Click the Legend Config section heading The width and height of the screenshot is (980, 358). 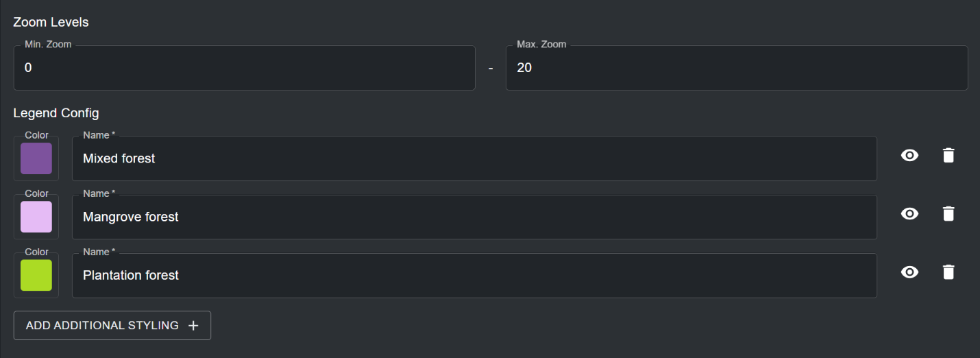(56, 112)
